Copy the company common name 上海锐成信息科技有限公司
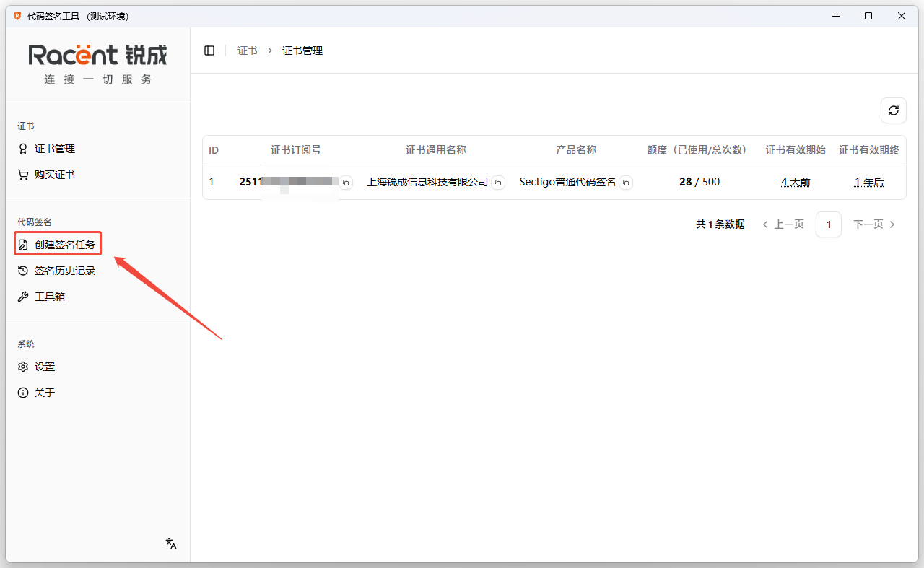Screen dimensions: 924x568 click(x=497, y=183)
